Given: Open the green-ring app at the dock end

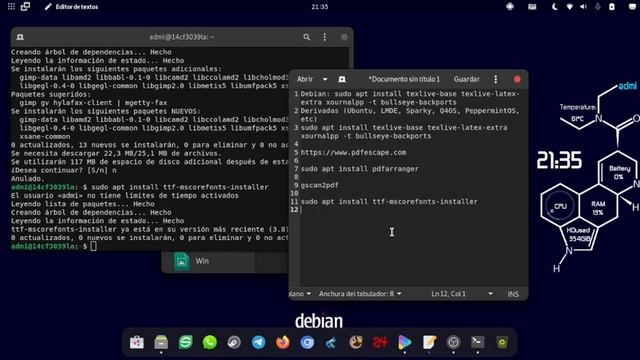Looking at the screenshot, I should 502,342.
